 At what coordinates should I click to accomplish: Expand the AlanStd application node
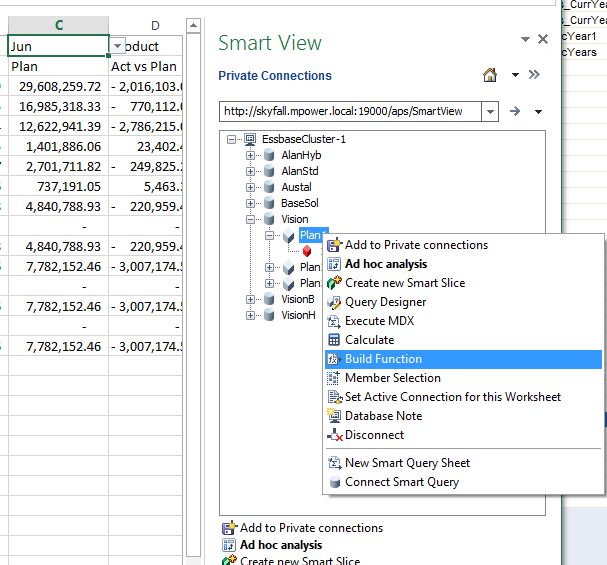[250, 171]
